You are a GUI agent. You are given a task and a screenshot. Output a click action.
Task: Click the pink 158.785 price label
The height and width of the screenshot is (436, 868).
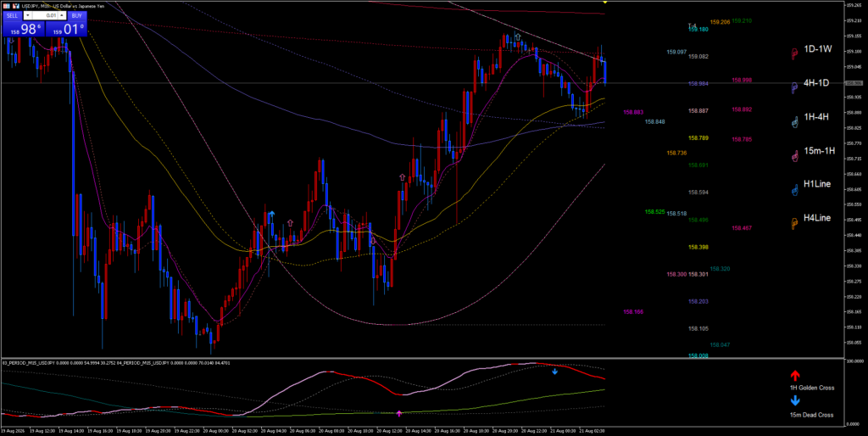coord(742,140)
